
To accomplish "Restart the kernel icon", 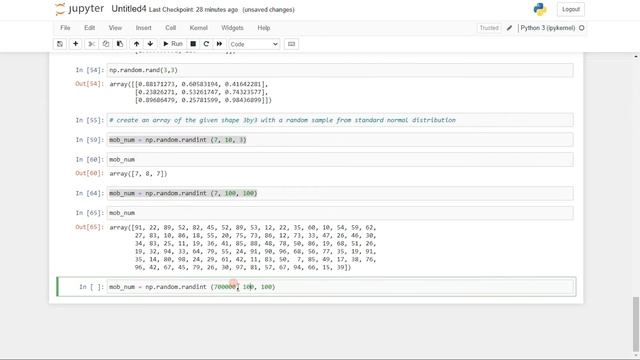I will 206,44.
